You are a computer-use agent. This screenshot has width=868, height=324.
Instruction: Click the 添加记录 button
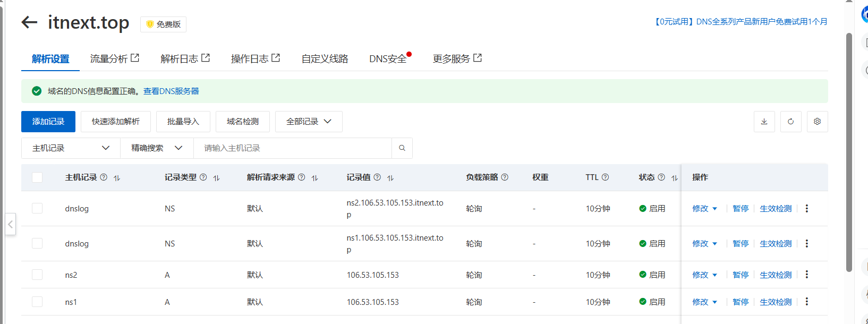(x=48, y=122)
